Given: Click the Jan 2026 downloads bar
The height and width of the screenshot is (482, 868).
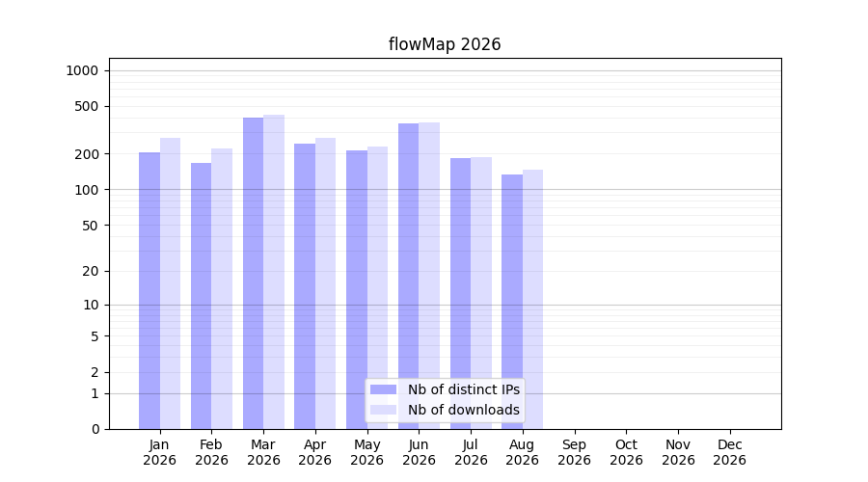Looking at the screenshot, I should pyautogui.click(x=170, y=283).
